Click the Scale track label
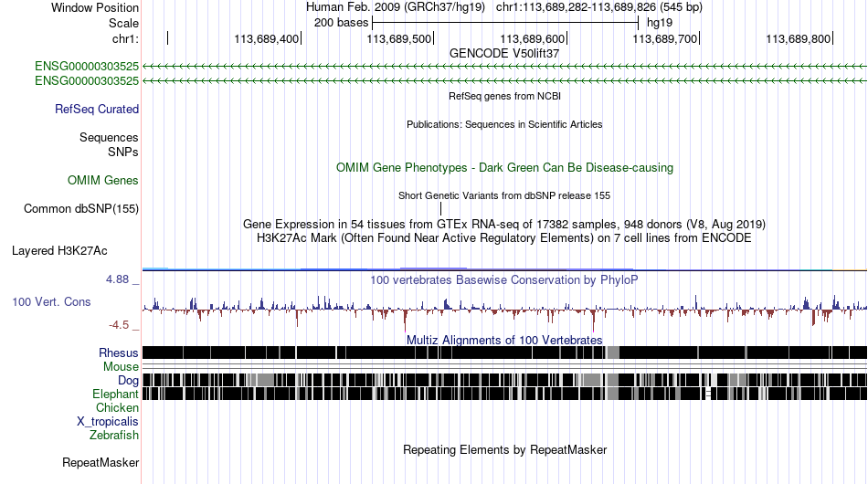This screenshot has width=868, height=484. (x=123, y=23)
